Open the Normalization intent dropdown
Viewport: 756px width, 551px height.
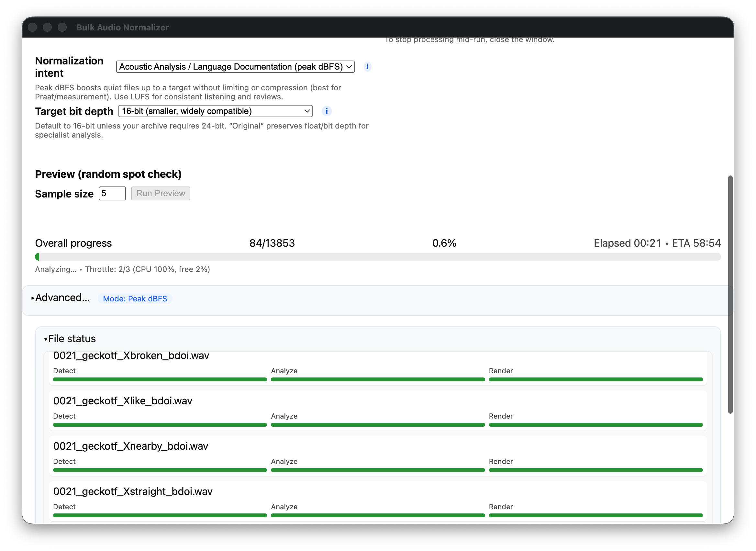(x=235, y=67)
